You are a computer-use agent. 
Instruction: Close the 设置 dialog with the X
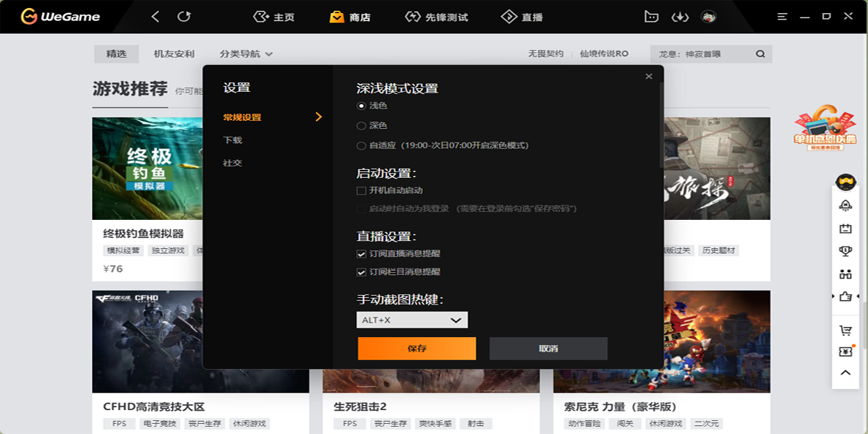pos(649,76)
